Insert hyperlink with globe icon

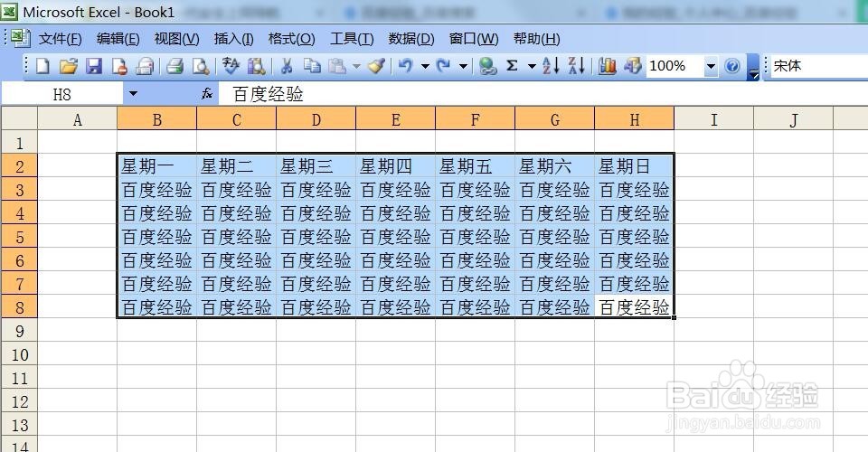(x=487, y=66)
